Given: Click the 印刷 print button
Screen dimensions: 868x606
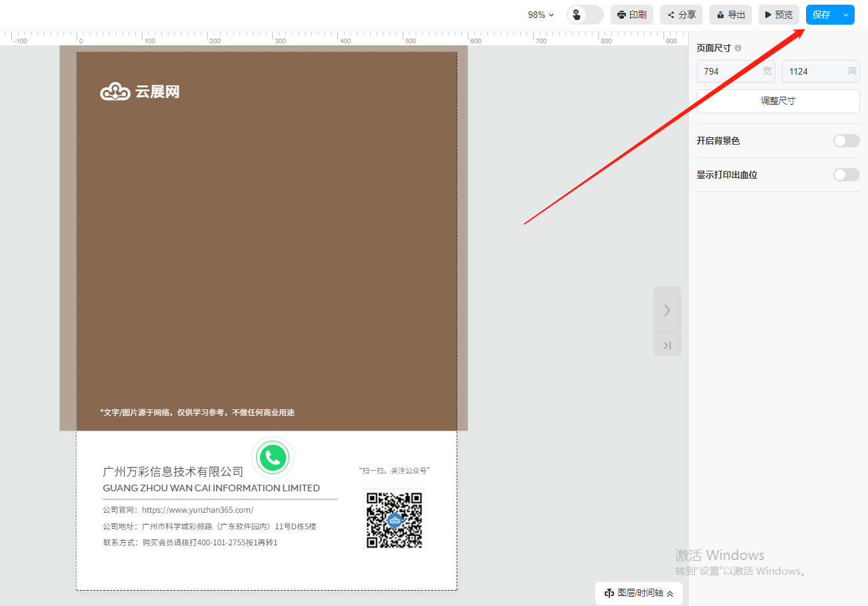Looking at the screenshot, I should (631, 15).
